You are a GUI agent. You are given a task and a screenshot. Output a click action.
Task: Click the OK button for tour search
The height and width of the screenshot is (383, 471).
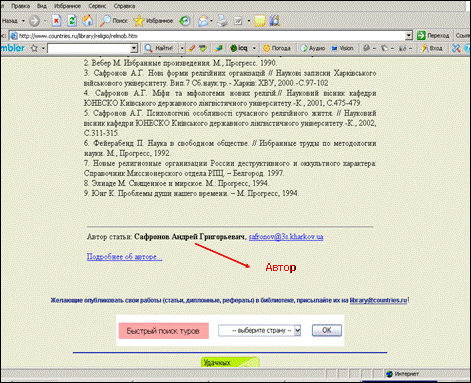[x=327, y=330]
